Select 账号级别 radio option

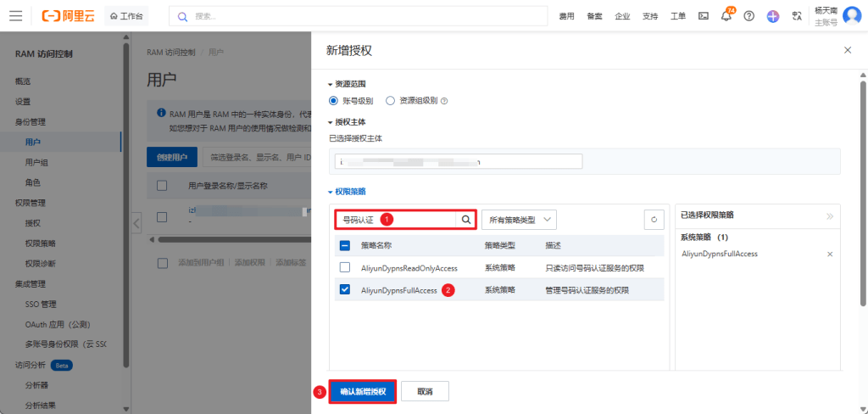tap(332, 101)
